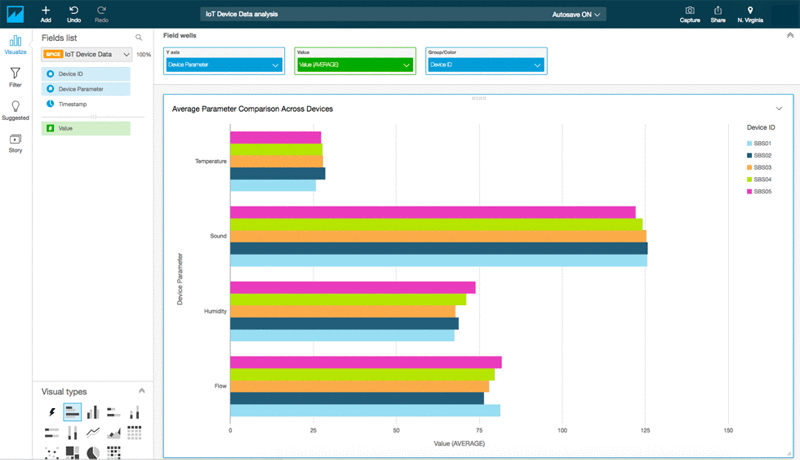Click the Value (AVERAGE) axis label
Viewport: 800px width, 460px height.
pos(459,444)
